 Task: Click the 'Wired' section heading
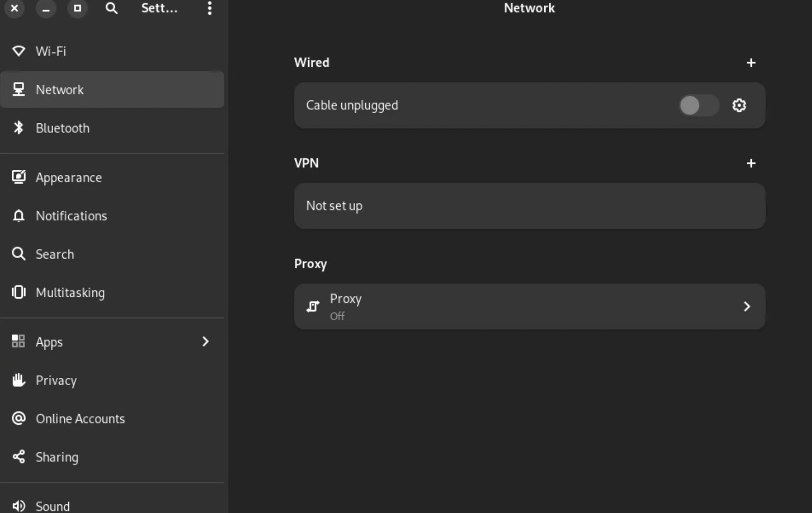tap(312, 62)
